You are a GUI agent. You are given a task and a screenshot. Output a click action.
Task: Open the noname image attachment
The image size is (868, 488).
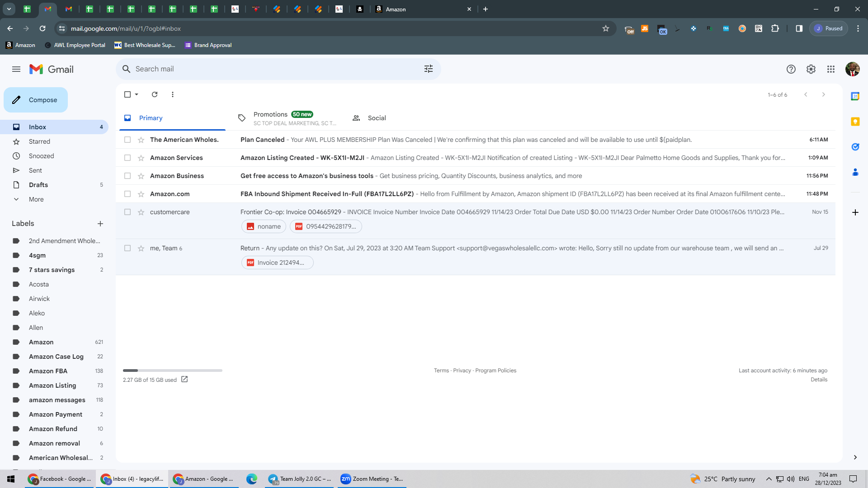click(x=264, y=226)
